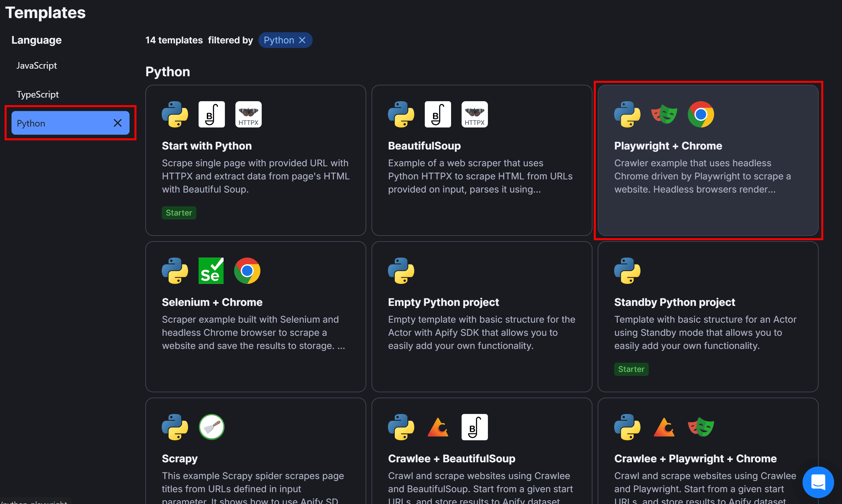Click the Chrome icon on Playwright + Chrome card
The image size is (842, 504).
[x=701, y=114]
